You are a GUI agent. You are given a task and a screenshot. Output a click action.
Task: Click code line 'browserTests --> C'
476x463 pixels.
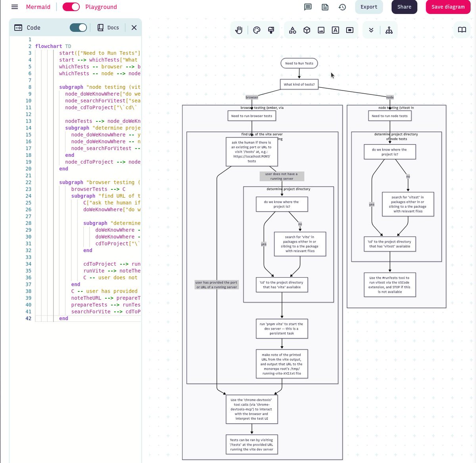(98, 189)
